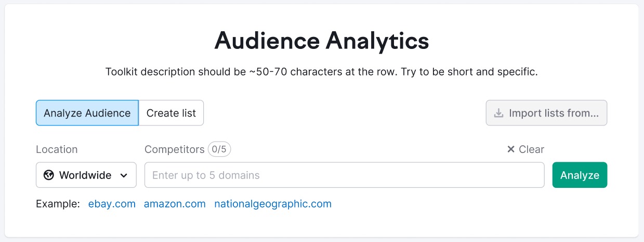Click the Example label before the links
This screenshot has height=242, width=644.
(58, 204)
